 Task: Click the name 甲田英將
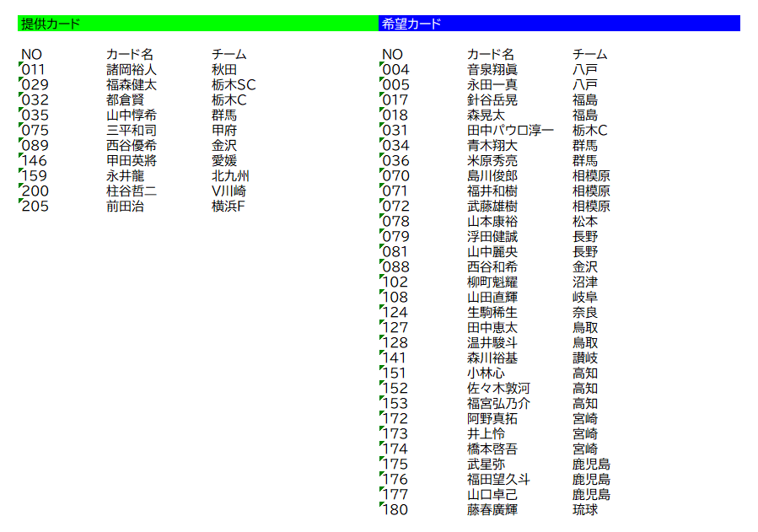(131, 161)
